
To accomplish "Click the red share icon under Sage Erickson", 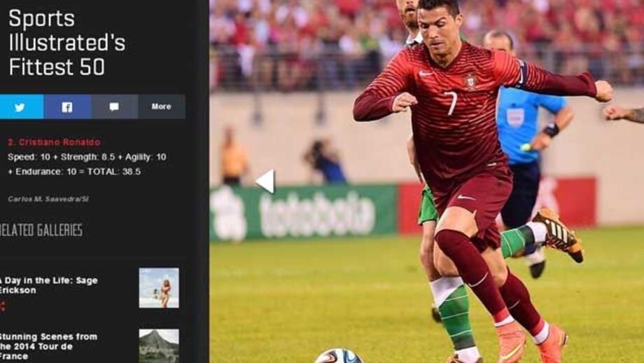I will click(3, 306).
